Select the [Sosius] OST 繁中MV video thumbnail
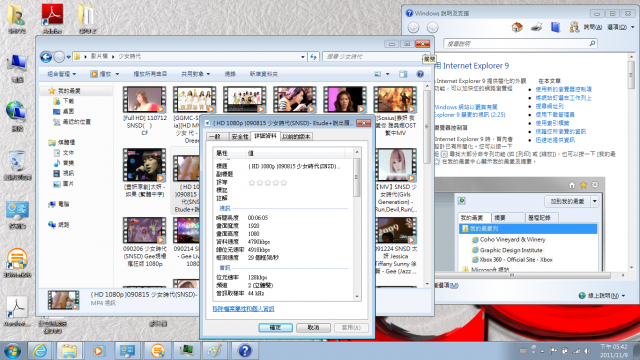This screenshot has height=360, width=640. click(x=395, y=99)
